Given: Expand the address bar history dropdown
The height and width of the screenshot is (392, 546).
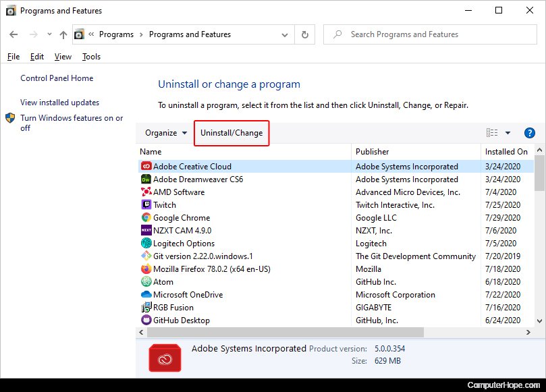Looking at the screenshot, I should [285, 35].
